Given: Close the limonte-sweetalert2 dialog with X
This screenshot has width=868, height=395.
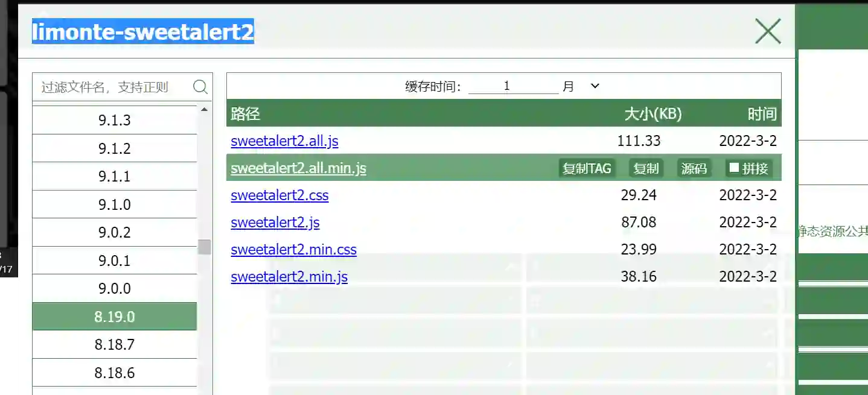Looking at the screenshot, I should pyautogui.click(x=767, y=31).
